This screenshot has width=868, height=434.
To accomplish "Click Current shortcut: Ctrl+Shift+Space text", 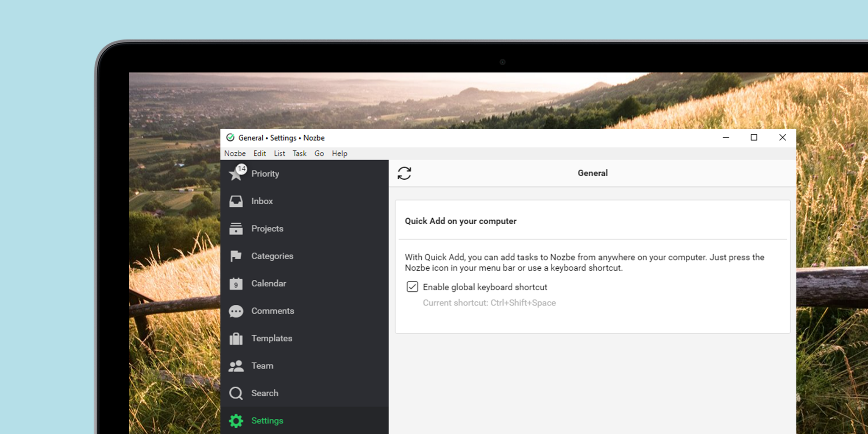I will 490,303.
